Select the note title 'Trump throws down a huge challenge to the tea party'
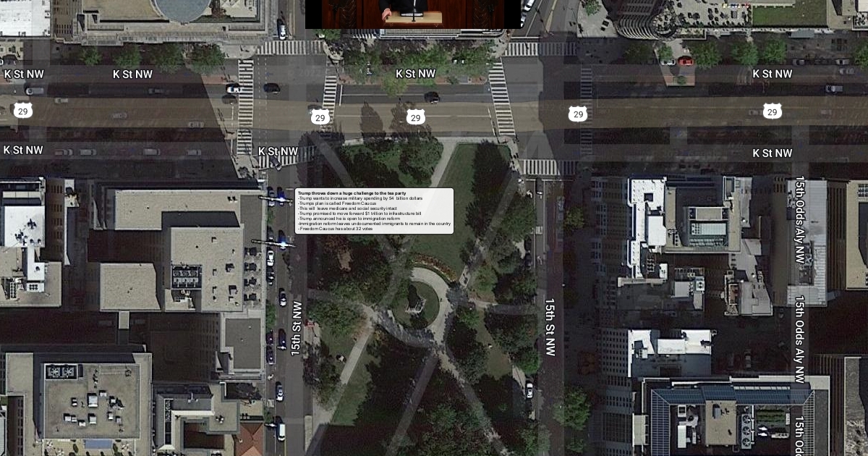Viewport: 868px width, 456px height. 352,193
